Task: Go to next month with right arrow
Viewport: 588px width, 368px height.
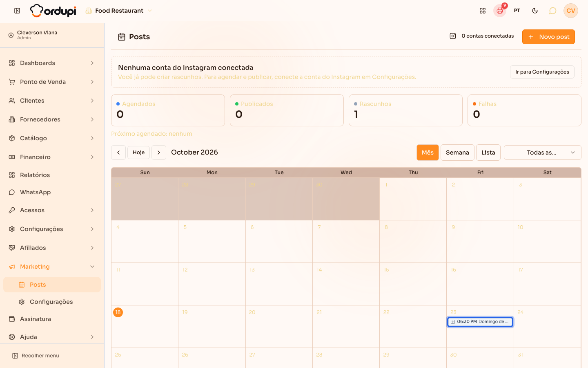Action: point(159,153)
